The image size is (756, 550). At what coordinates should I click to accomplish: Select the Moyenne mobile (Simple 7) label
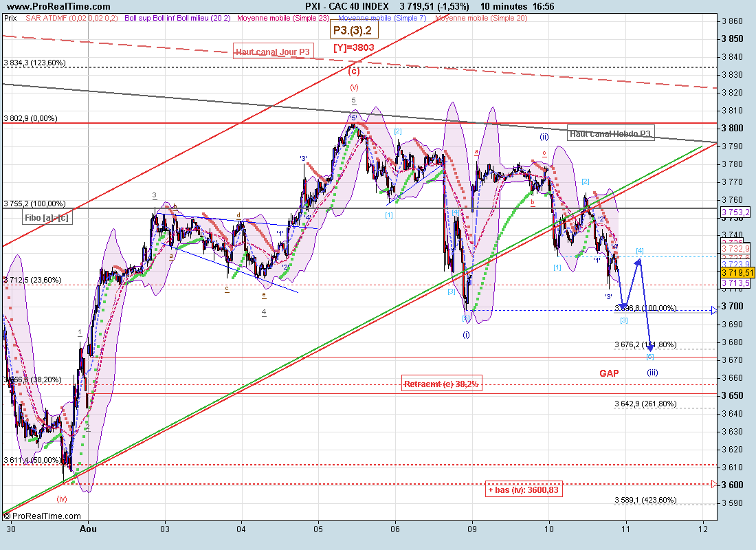pyautogui.click(x=382, y=18)
